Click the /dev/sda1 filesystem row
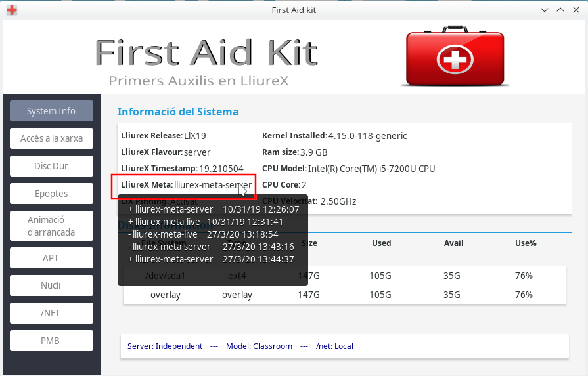 [344, 276]
